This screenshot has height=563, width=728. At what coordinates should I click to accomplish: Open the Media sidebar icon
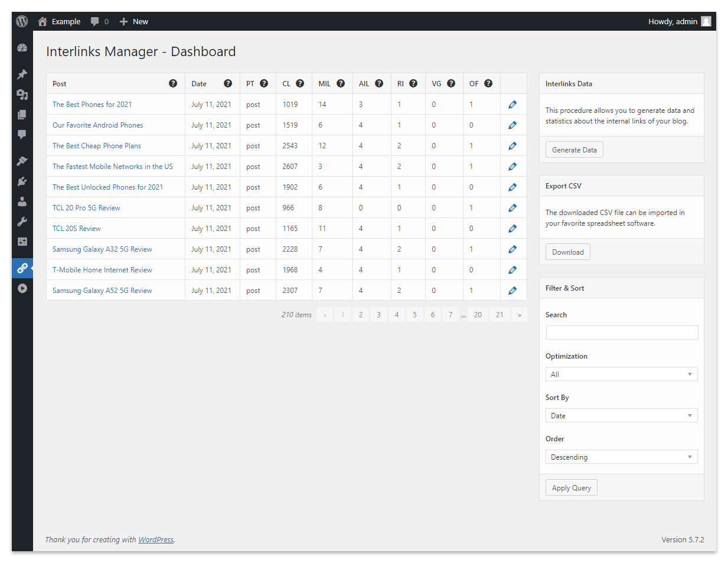click(22, 95)
